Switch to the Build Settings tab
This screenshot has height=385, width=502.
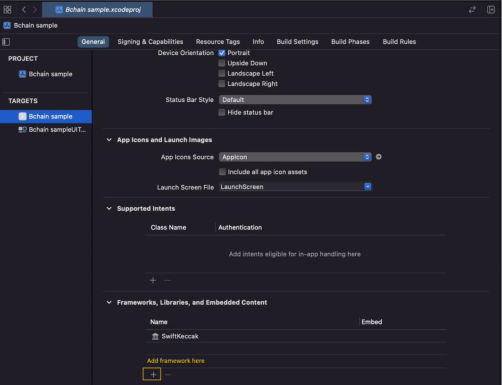[297, 42]
